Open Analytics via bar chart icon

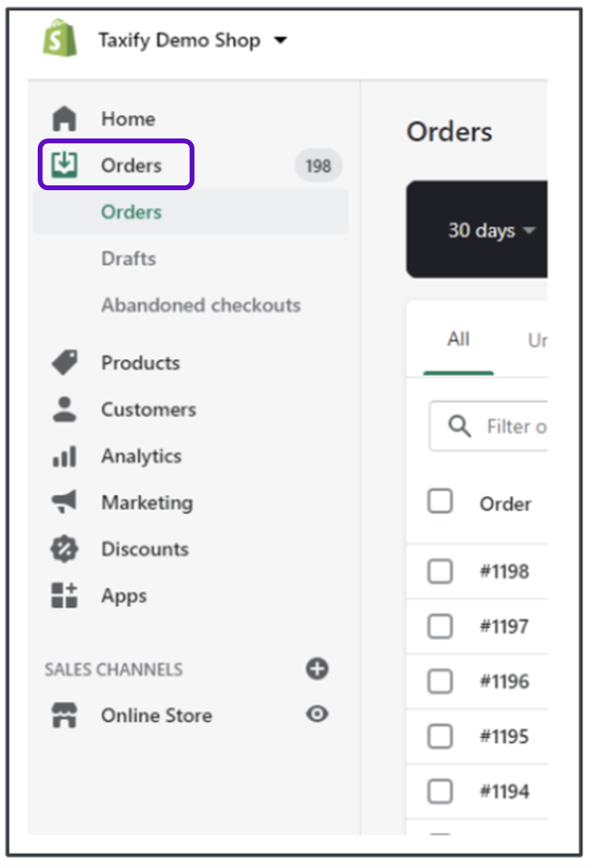(64, 456)
